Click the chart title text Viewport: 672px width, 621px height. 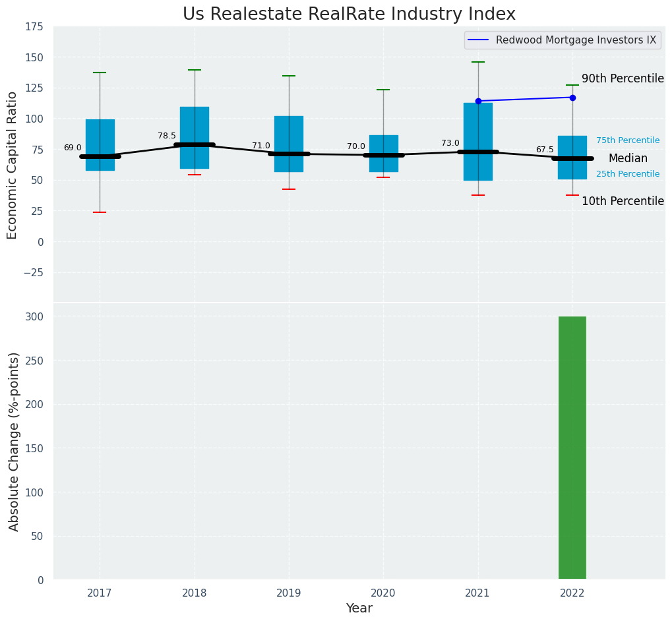tap(349, 14)
